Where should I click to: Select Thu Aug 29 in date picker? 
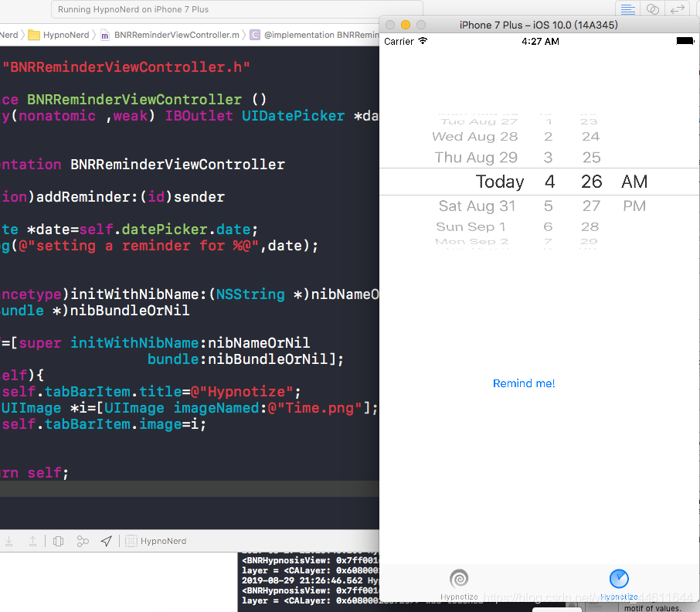coord(476,157)
